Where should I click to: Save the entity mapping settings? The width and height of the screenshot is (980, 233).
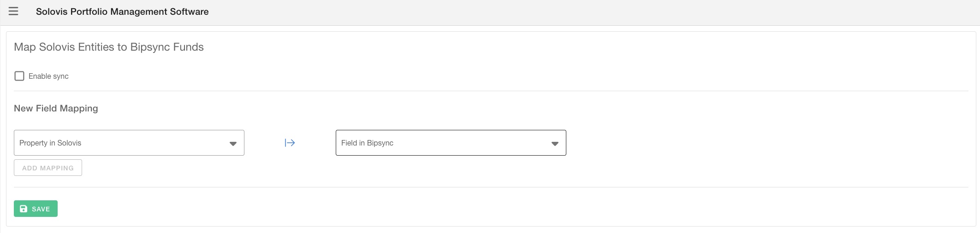[x=36, y=209]
